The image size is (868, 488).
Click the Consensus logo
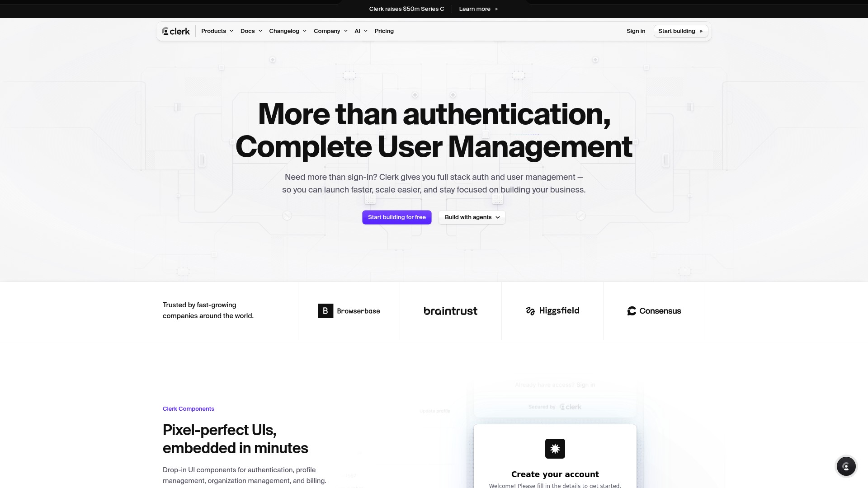click(x=654, y=311)
